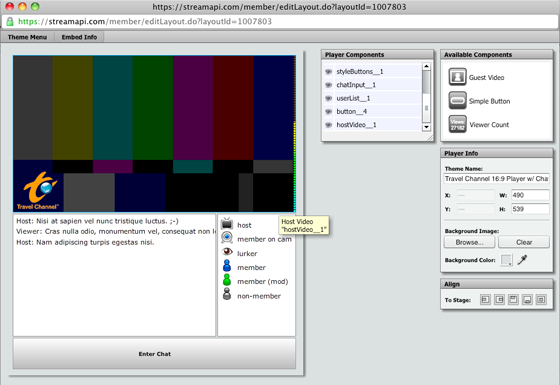Click the chat line 'Host: Nam adipiscing turpis'
The width and height of the screenshot is (560, 385).
coord(85,242)
